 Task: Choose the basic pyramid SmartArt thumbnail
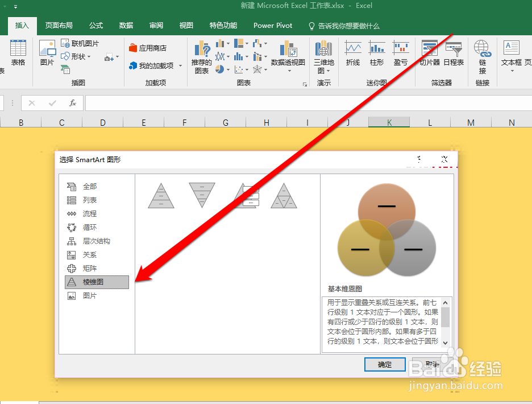click(161, 196)
